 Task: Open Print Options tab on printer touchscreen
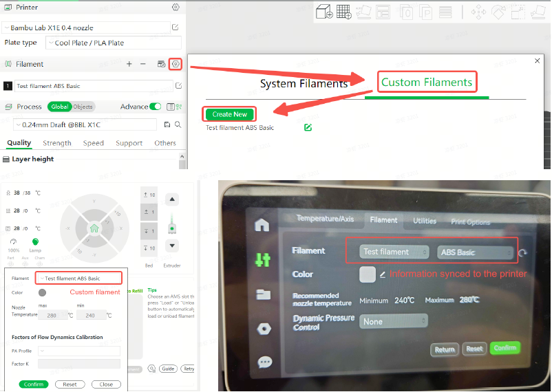tap(470, 221)
